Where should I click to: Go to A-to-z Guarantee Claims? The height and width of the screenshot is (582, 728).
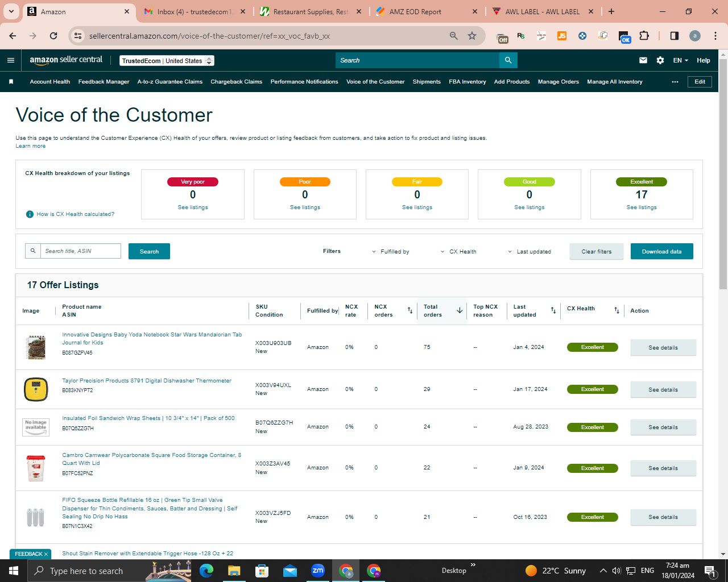tap(170, 82)
